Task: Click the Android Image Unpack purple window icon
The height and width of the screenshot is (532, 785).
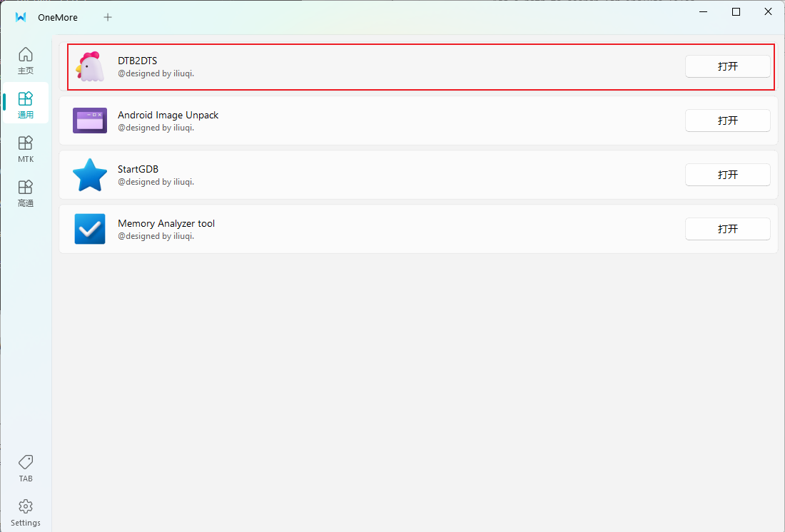Action: coord(90,121)
